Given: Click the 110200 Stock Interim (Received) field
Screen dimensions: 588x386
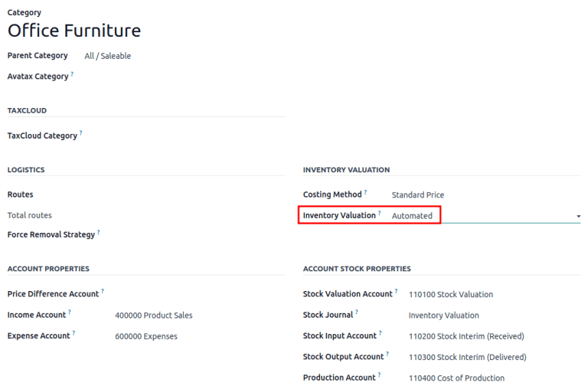Looking at the screenshot, I should point(466,336).
